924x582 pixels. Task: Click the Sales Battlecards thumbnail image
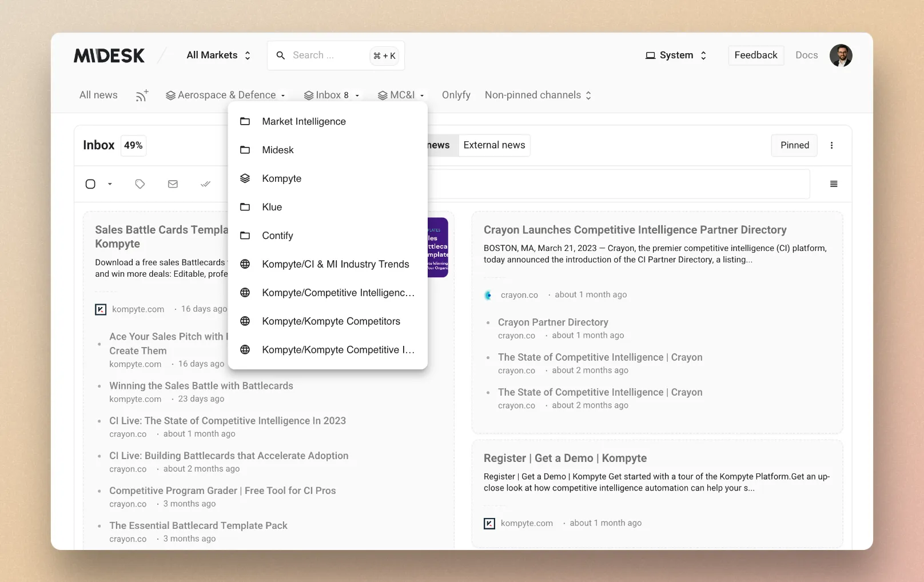[437, 248]
